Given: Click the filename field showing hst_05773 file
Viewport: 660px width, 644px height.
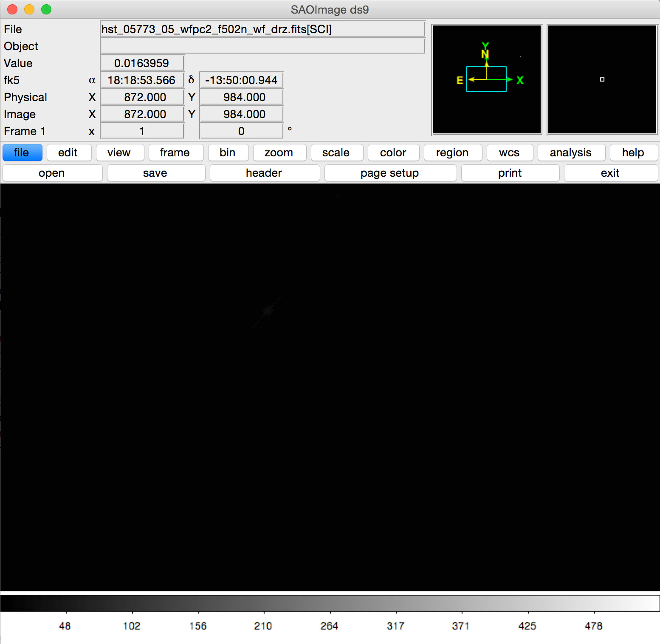Looking at the screenshot, I should point(263,29).
